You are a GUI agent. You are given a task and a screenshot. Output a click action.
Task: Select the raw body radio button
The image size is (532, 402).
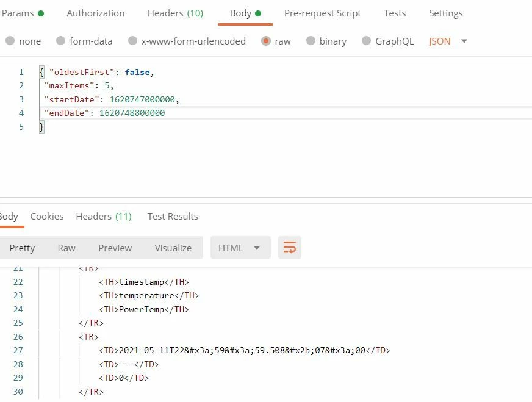265,41
